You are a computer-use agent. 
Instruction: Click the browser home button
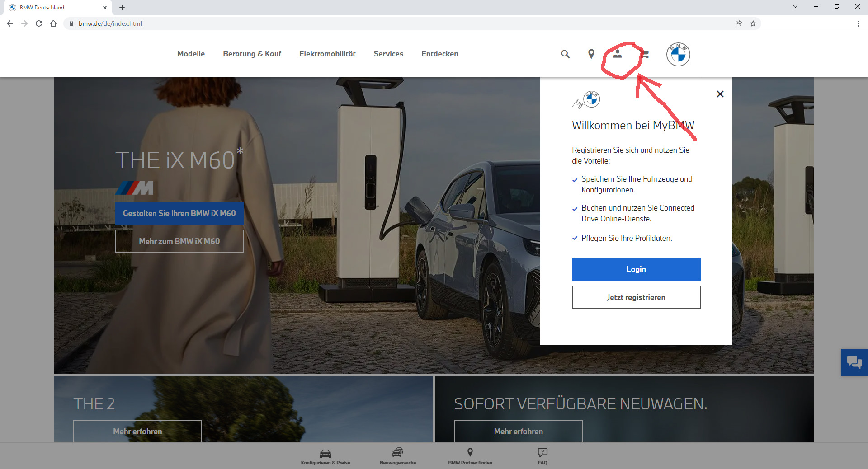(x=53, y=23)
